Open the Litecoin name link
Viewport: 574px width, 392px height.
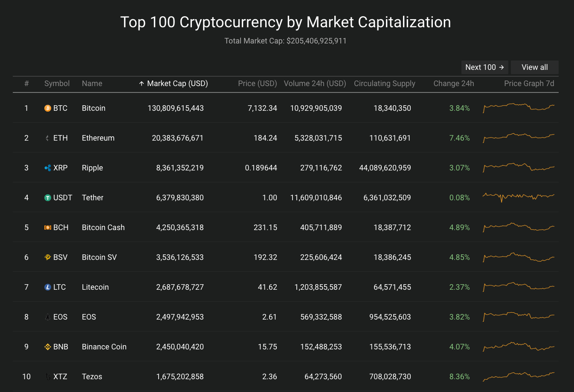[95, 287]
